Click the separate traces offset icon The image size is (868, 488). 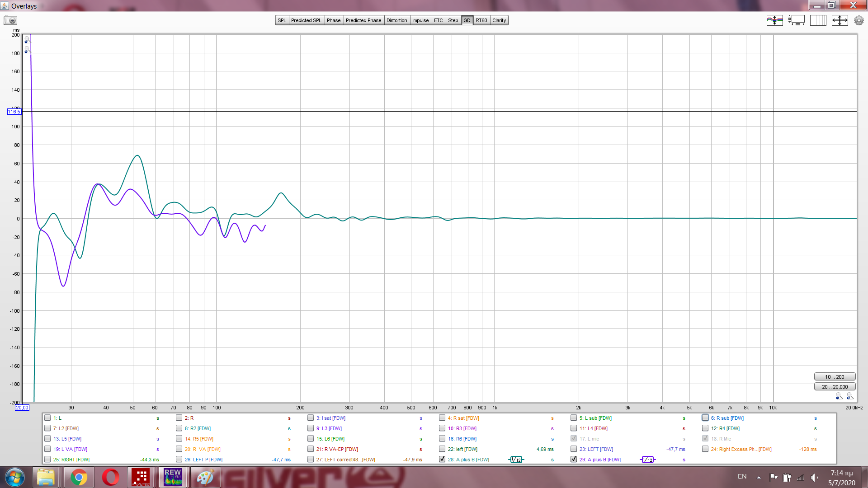click(774, 20)
